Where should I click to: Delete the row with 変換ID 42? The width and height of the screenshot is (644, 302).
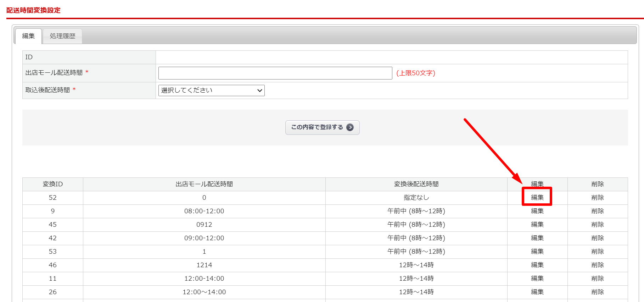pyautogui.click(x=597, y=238)
